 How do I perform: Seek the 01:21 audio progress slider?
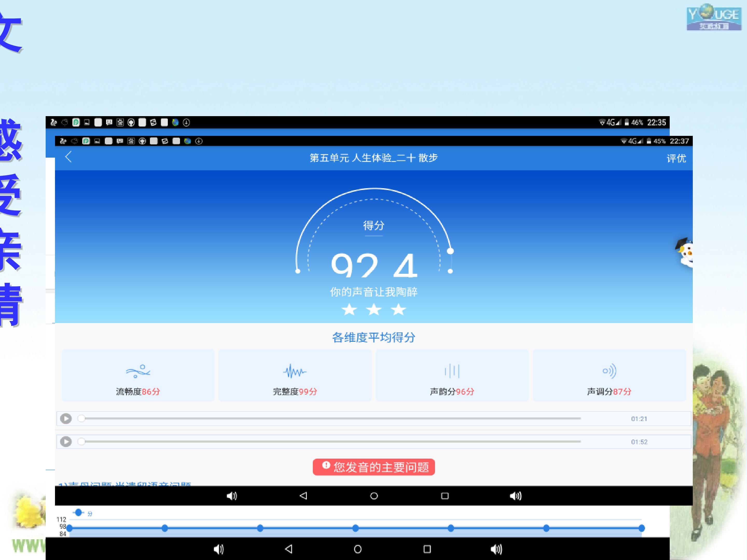(329, 418)
